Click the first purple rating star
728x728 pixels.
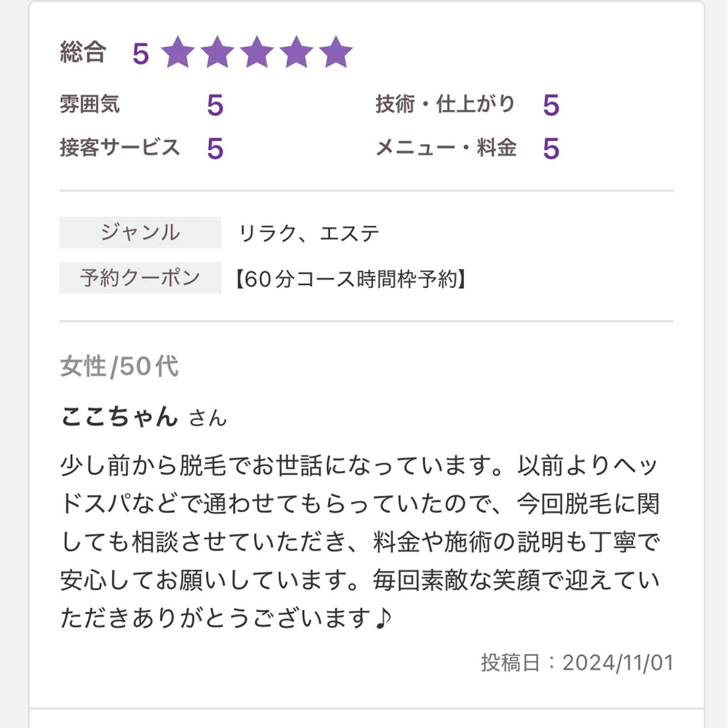coord(177,52)
